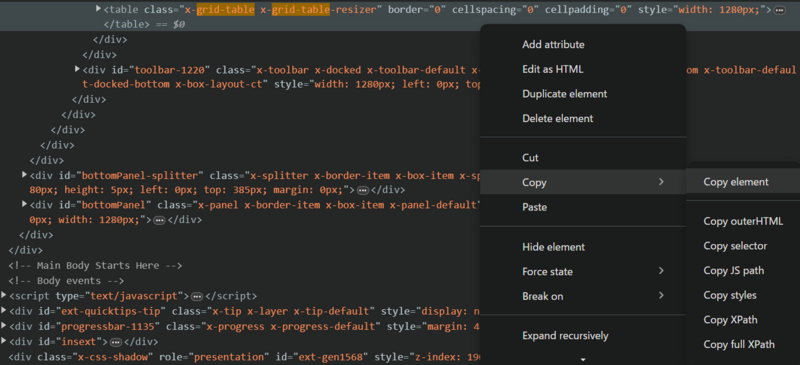Screen dimensions: 800x365
Task: Click the Copy submenu chevron arrow
Action: pyautogui.click(x=661, y=182)
